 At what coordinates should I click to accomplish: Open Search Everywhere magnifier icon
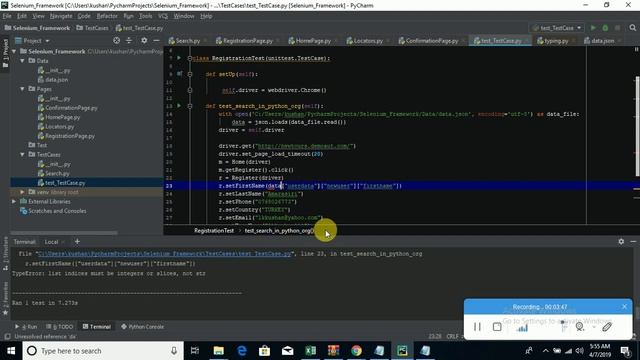pos(632,28)
